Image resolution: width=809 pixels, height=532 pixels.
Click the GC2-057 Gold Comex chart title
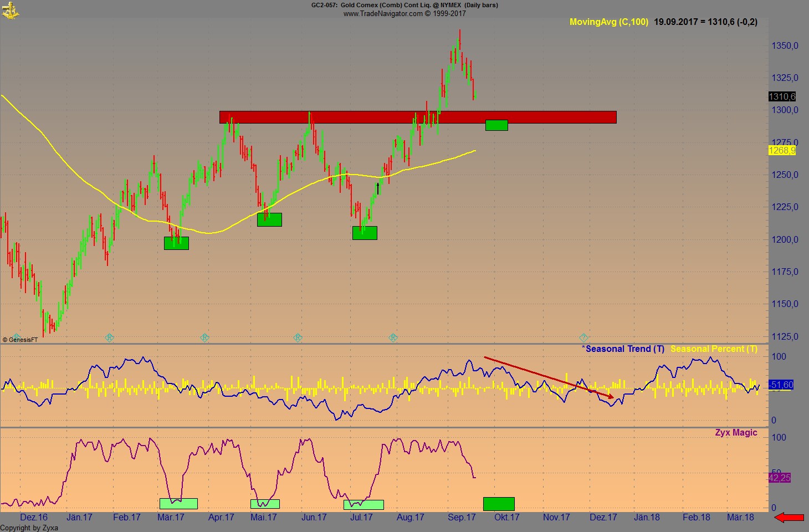pyautogui.click(x=403, y=5)
